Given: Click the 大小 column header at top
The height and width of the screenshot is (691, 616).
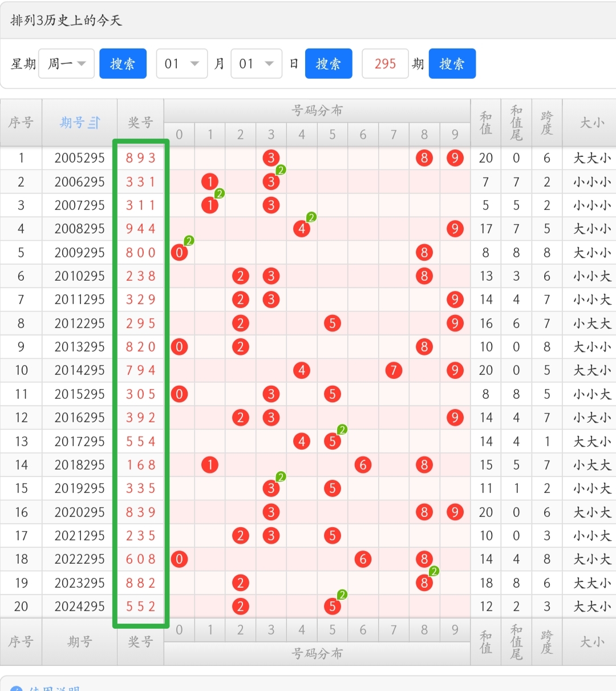Looking at the screenshot, I should click(591, 123).
